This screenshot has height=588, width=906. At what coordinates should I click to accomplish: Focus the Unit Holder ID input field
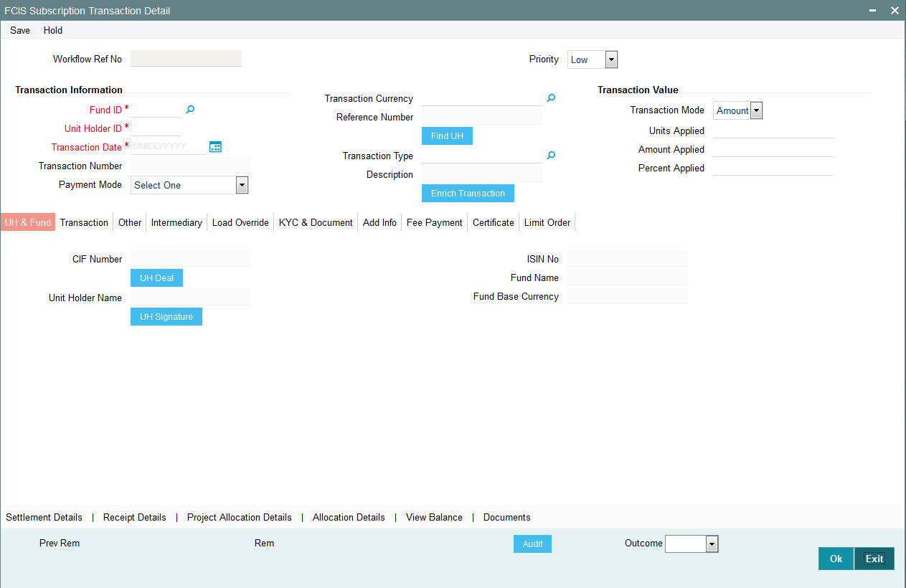tap(156, 128)
